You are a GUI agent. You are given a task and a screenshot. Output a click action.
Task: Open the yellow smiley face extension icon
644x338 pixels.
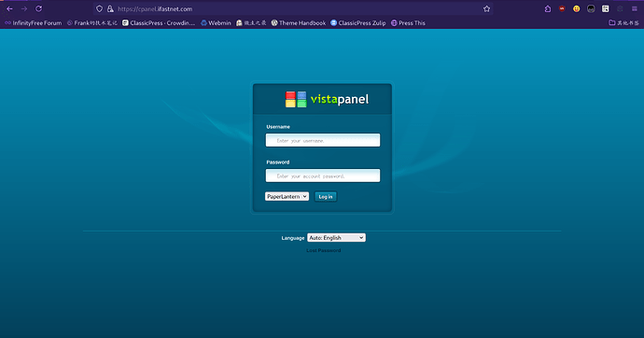click(x=577, y=8)
